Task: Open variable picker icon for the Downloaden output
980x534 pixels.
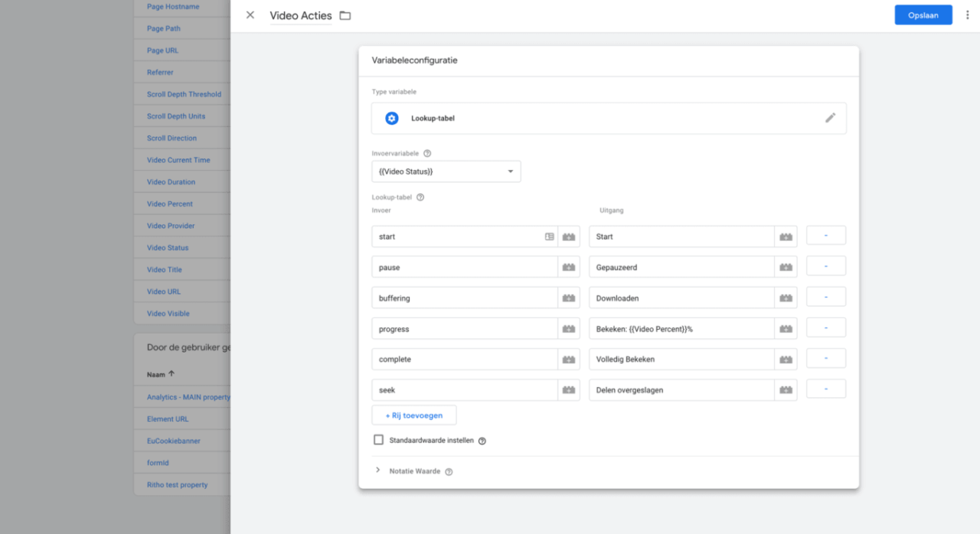Action: (786, 297)
